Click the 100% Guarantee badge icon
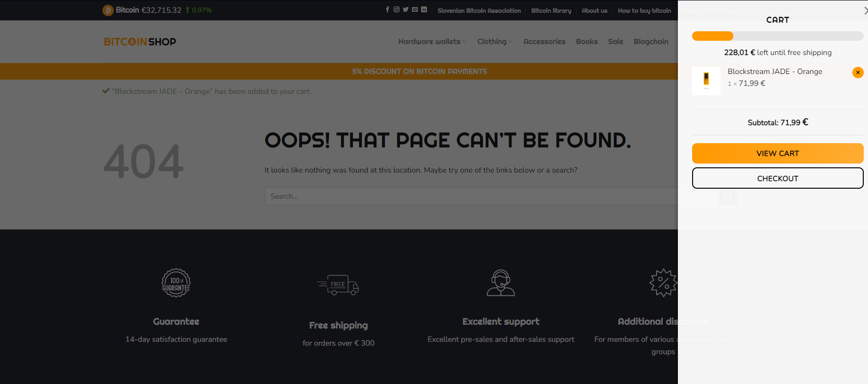The image size is (868, 384). coord(176,283)
